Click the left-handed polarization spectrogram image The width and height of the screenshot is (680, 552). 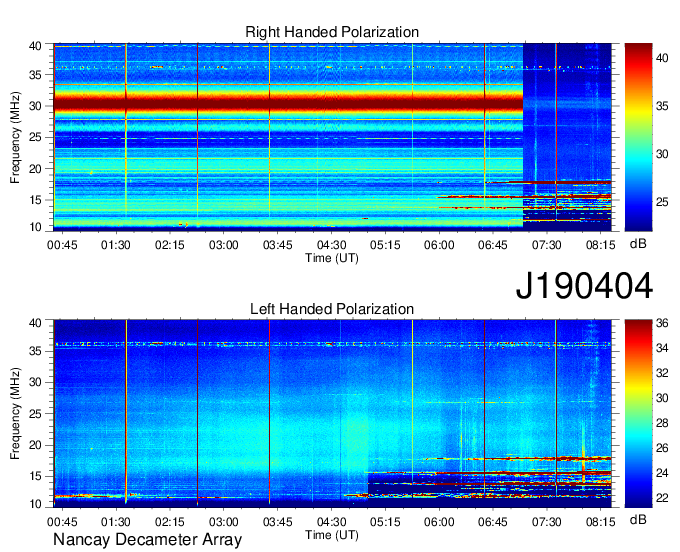pyautogui.click(x=333, y=414)
